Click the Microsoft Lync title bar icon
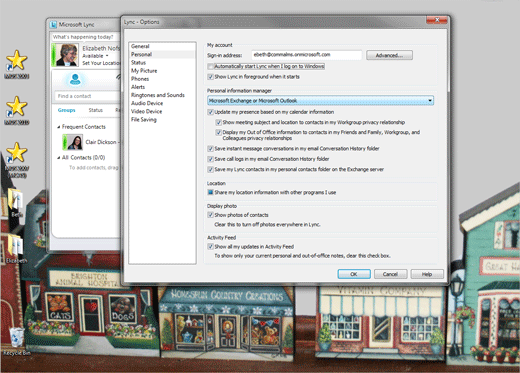The height and width of the screenshot is (373, 520). (x=53, y=25)
